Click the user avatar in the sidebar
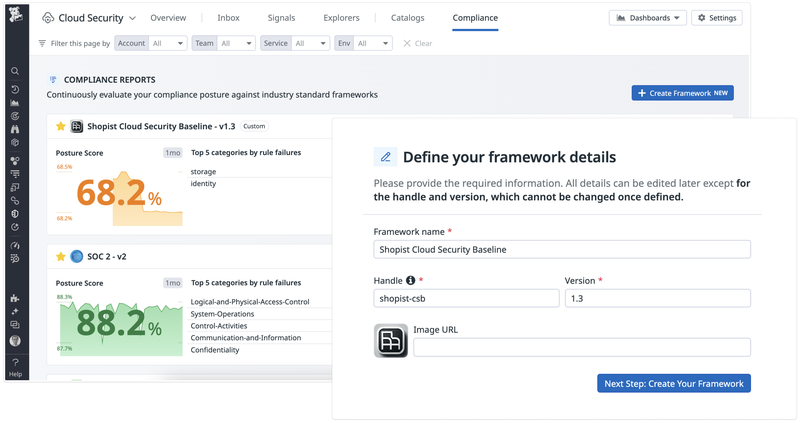The height and width of the screenshot is (423, 800). coord(15,341)
